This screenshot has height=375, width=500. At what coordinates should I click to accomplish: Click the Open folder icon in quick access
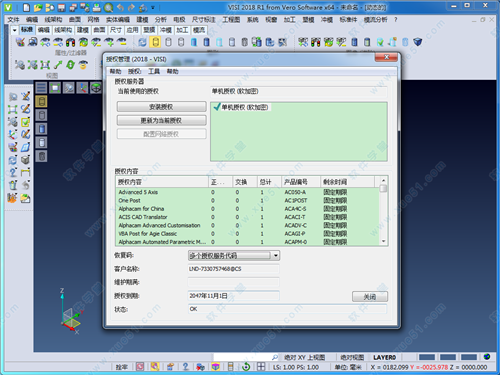(38, 7)
